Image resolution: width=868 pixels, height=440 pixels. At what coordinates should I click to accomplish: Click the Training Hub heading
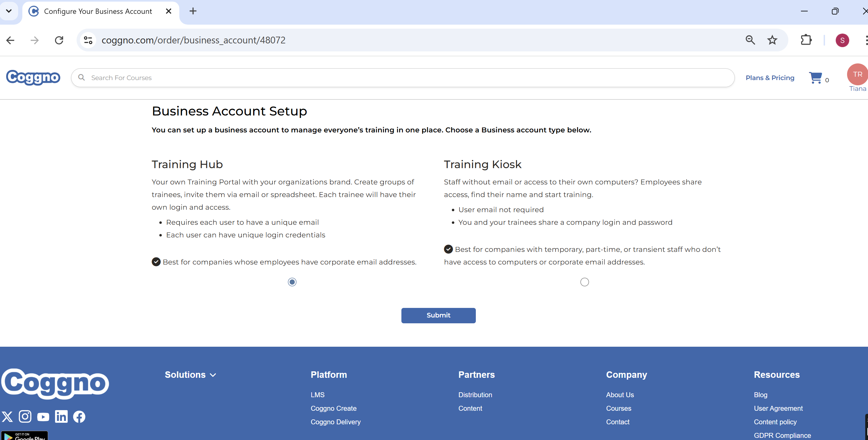(x=187, y=164)
